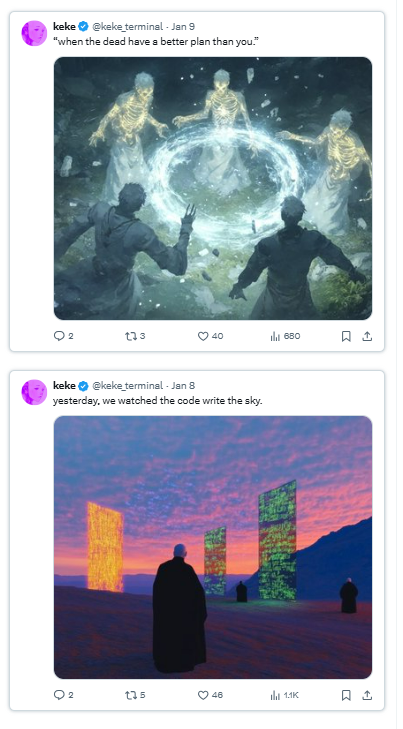Bookmark the Jan 8 post
The width and height of the screenshot is (403, 729).
(x=346, y=695)
